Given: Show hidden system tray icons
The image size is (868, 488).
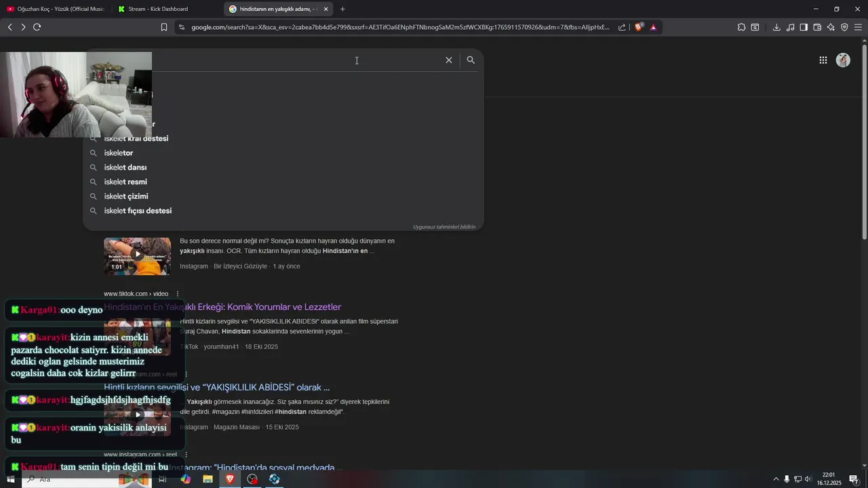Looking at the screenshot, I should pyautogui.click(x=776, y=479).
